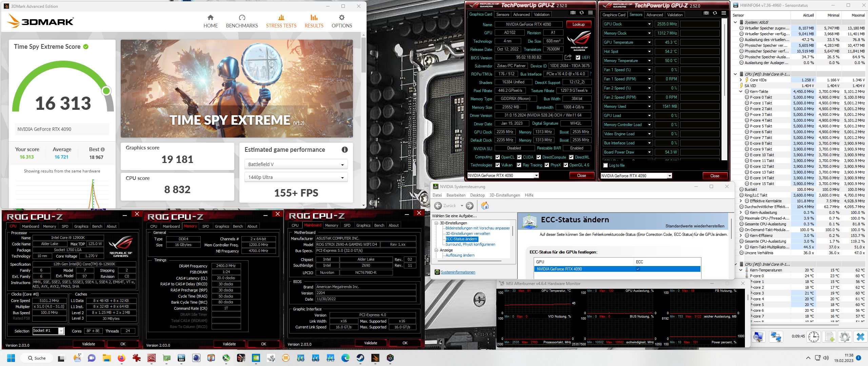Click refresh icon in left GPU-Z window
The height and width of the screenshot is (366, 868).
(x=581, y=13)
